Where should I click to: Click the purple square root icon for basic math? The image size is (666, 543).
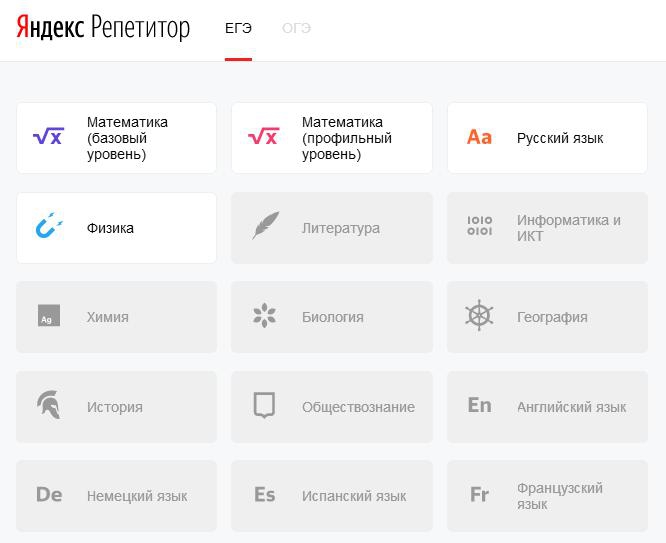[x=48, y=138]
